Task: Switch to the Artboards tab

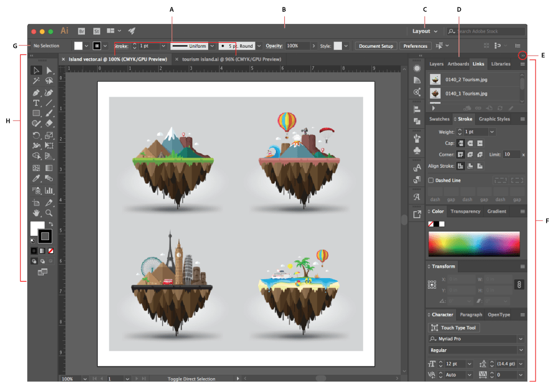Action: [x=458, y=64]
